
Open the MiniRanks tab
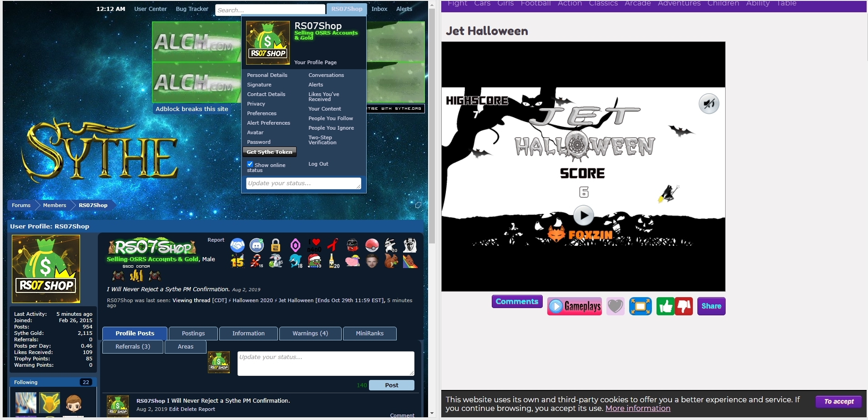pyautogui.click(x=369, y=334)
